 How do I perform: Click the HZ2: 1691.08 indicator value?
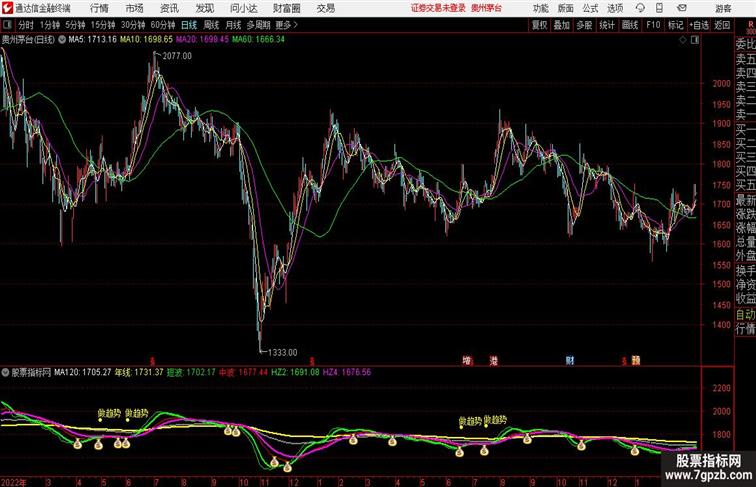coord(295,372)
